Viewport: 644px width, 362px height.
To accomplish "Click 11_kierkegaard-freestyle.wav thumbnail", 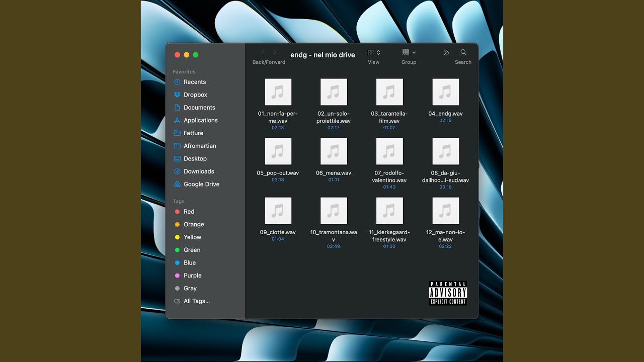I will 389,211.
